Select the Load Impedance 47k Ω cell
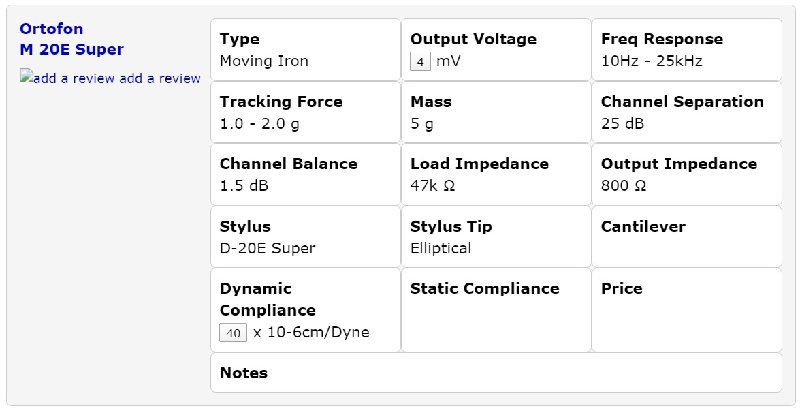The height and width of the screenshot is (415, 800). click(x=496, y=175)
